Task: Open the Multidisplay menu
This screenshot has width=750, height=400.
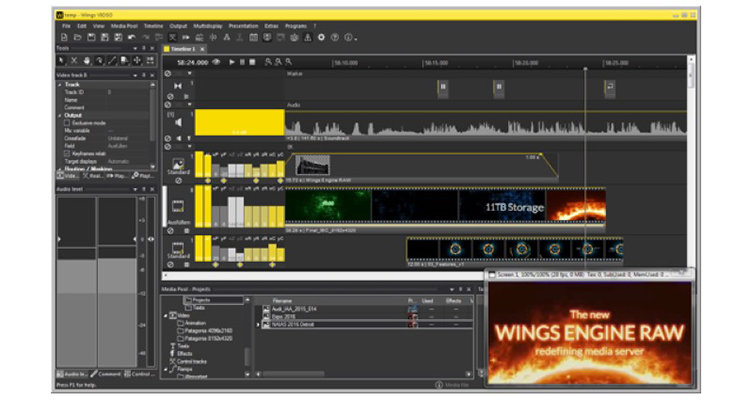Action: (x=208, y=26)
